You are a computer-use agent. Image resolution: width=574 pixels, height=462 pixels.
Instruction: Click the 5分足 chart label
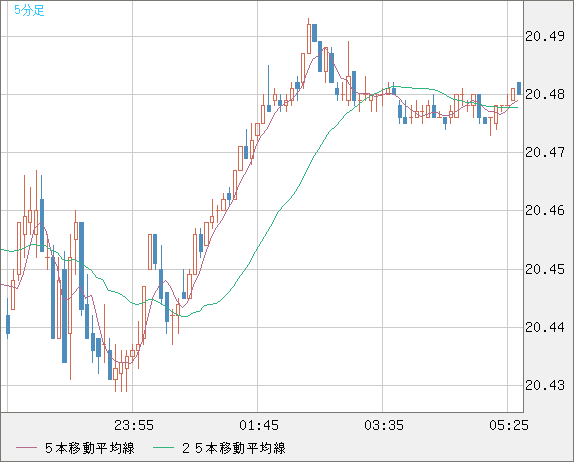pyautogui.click(x=29, y=10)
